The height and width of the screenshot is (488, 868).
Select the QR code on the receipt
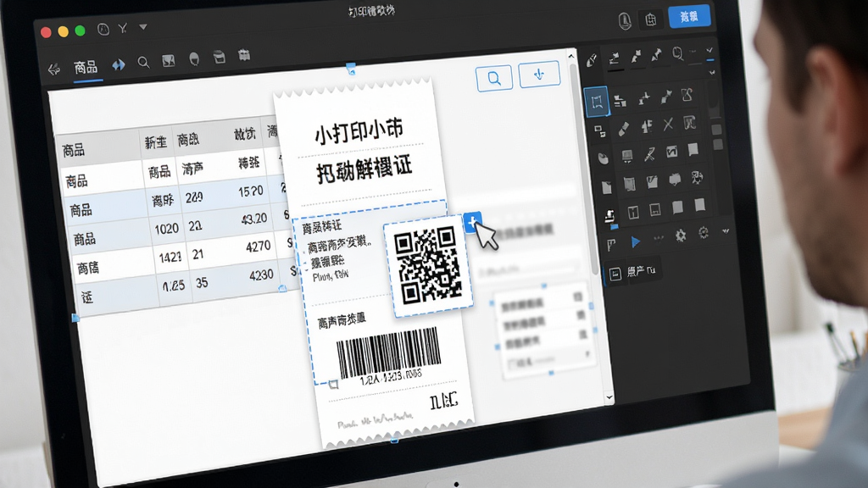(x=428, y=265)
